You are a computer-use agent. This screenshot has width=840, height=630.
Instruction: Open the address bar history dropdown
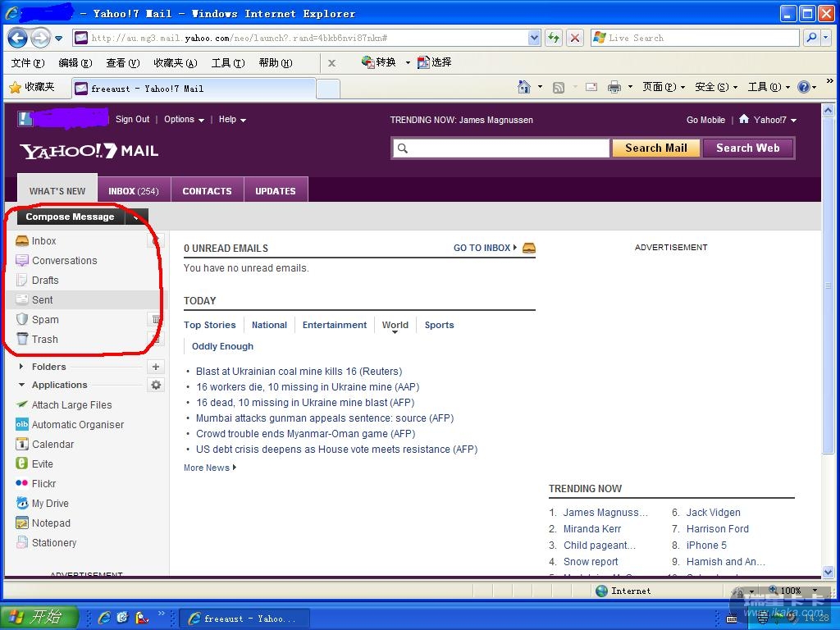tap(533, 38)
